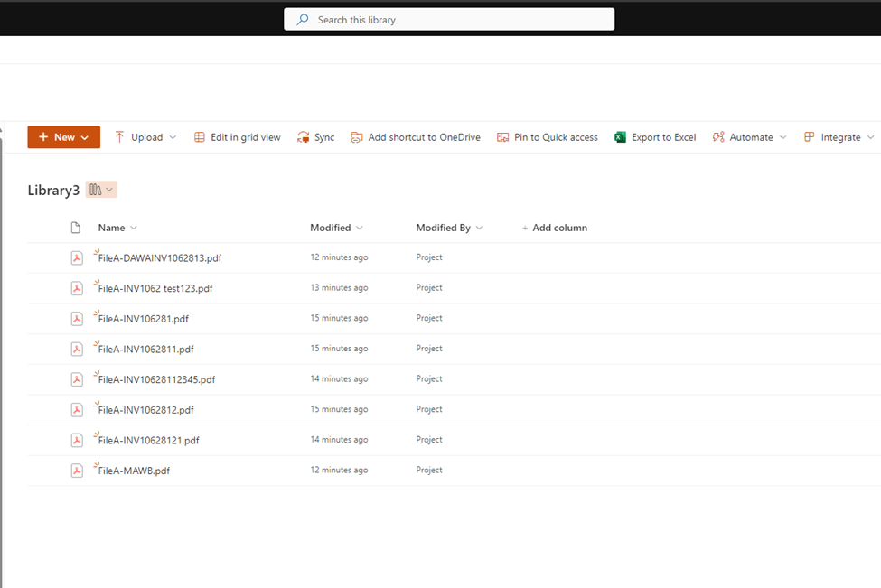The image size is (881, 588).
Task: Open FileA-INV10628112345.pdf
Action: (156, 379)
